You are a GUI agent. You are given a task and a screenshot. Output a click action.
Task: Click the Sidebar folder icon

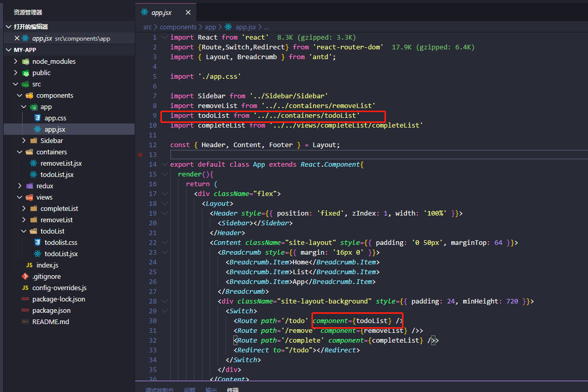point(33,140)
